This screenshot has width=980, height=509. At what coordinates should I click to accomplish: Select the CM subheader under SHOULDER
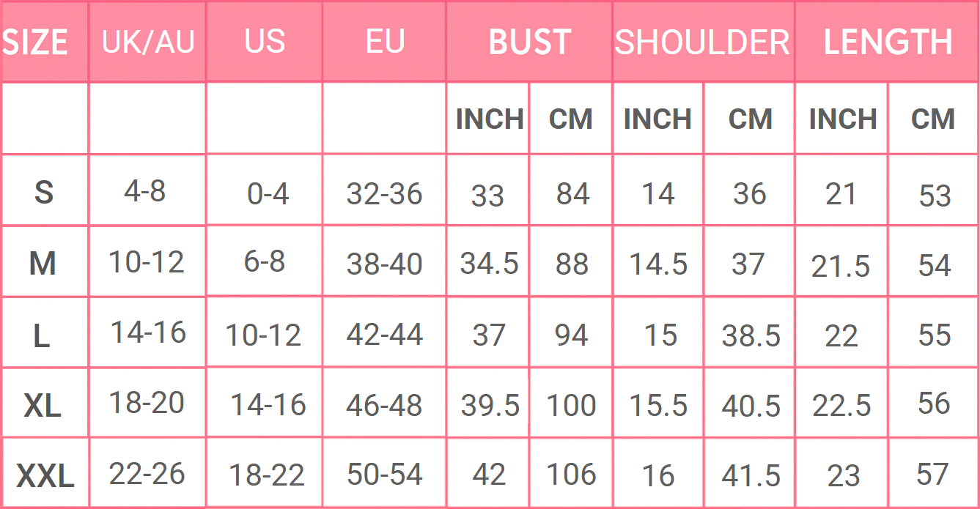pos(749,119)
